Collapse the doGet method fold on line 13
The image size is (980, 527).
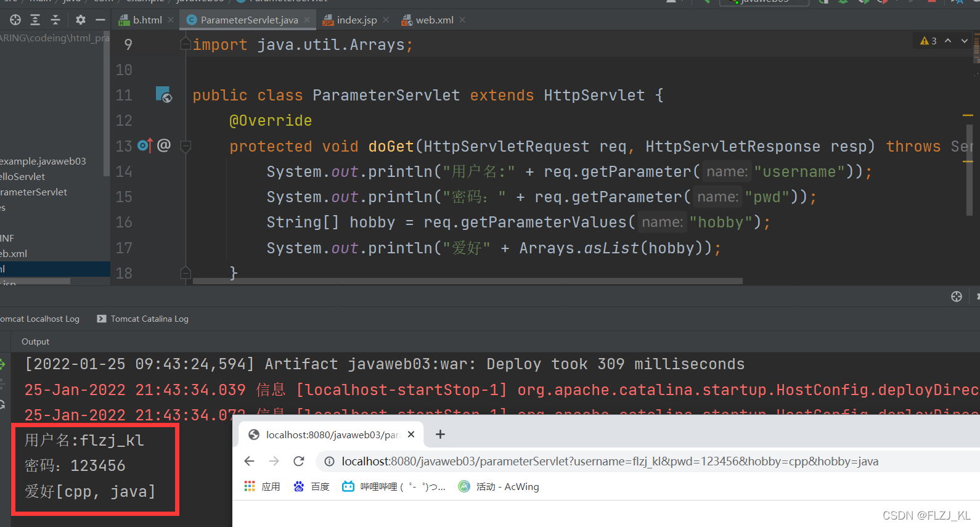click(x=185, y=146)
